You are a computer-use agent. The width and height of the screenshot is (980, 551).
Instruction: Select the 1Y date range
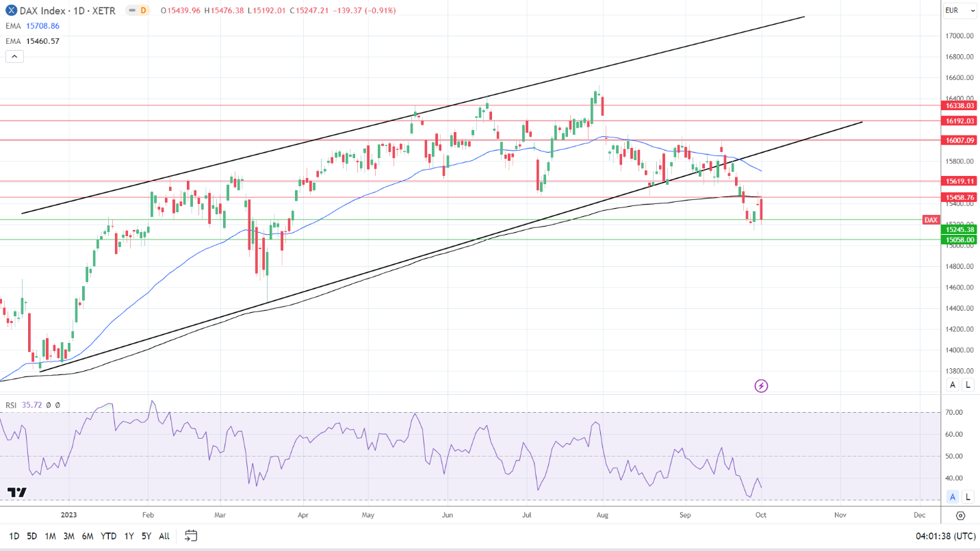[x=129, y=536]
